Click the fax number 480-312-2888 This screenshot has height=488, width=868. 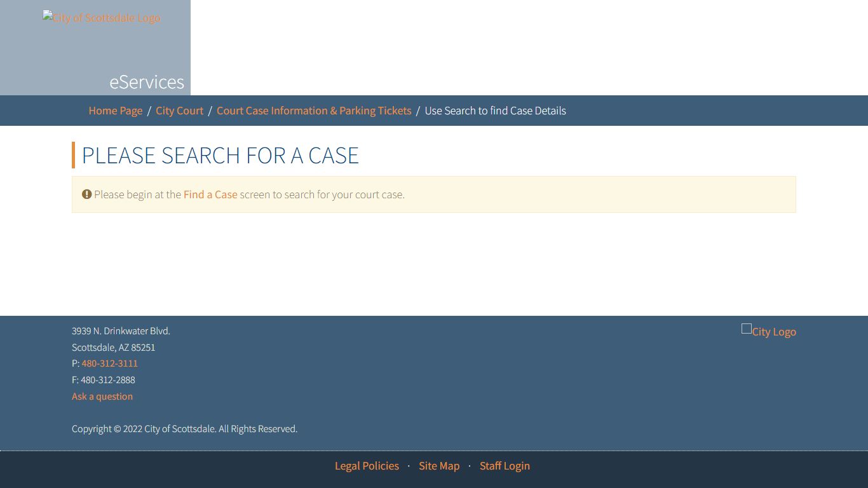[x=108, y=380]
